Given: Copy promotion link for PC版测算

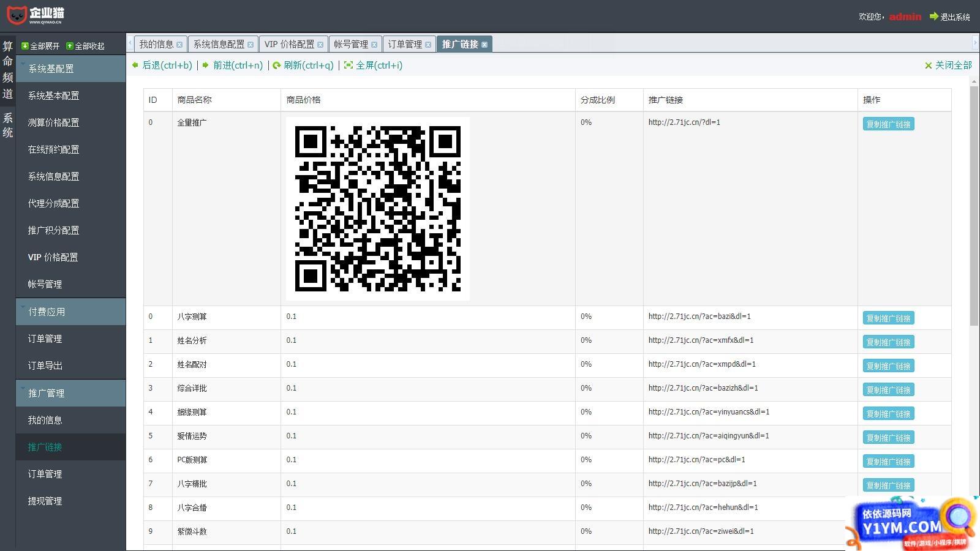Looking at the screenshot, I should (888, 462).
